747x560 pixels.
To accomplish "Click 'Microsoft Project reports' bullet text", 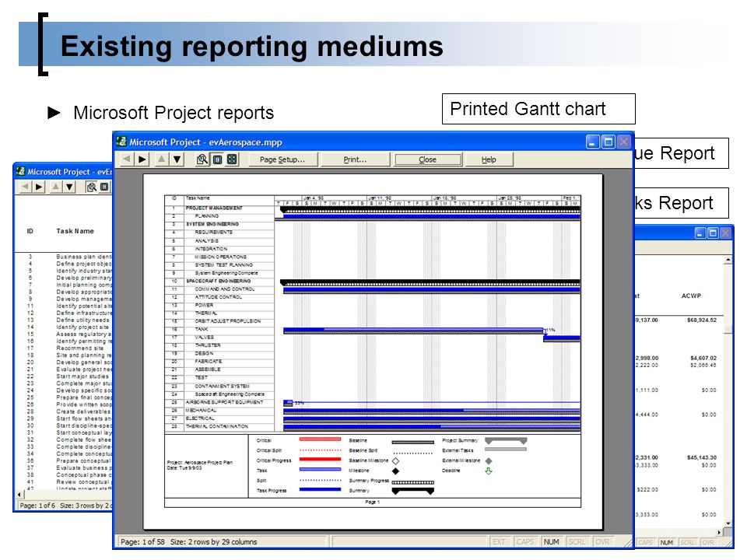I will [x=174, y=113].
